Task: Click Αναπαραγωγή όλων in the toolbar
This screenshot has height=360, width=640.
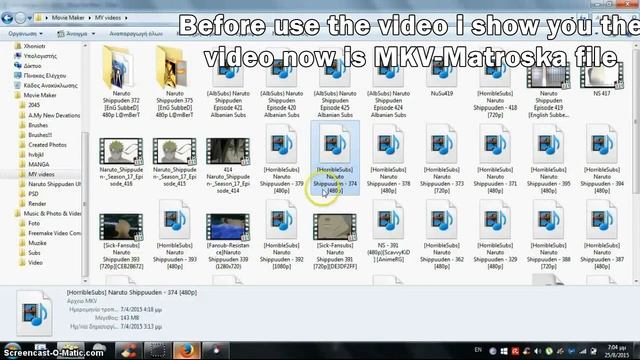Action: pos(136,34)
